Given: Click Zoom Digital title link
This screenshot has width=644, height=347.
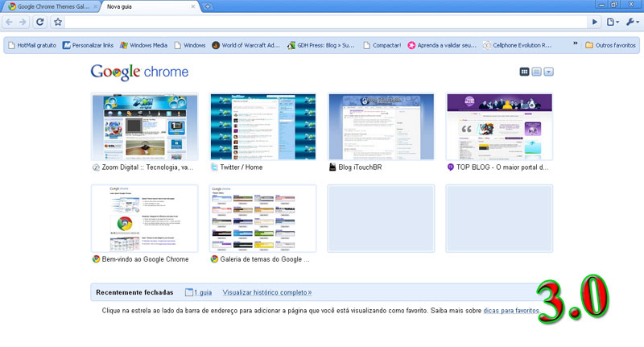Looking at the screenshot, I should click(x=147, y=167).
